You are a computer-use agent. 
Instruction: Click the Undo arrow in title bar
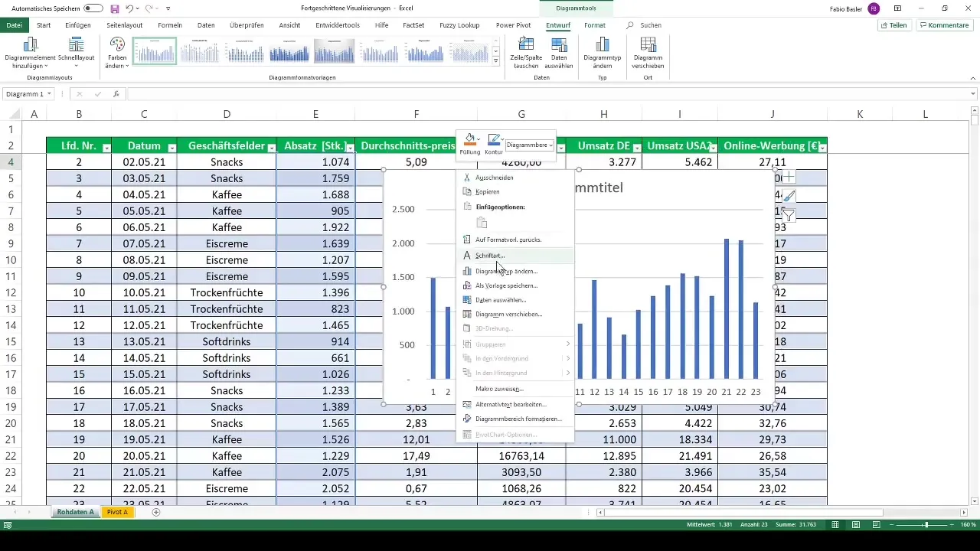point(129,8)
